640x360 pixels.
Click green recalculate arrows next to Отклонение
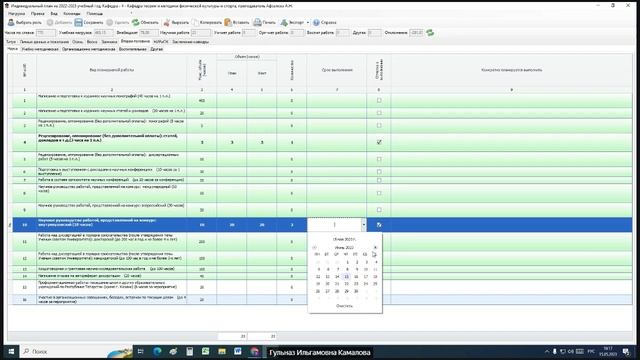tap(430, 33)
